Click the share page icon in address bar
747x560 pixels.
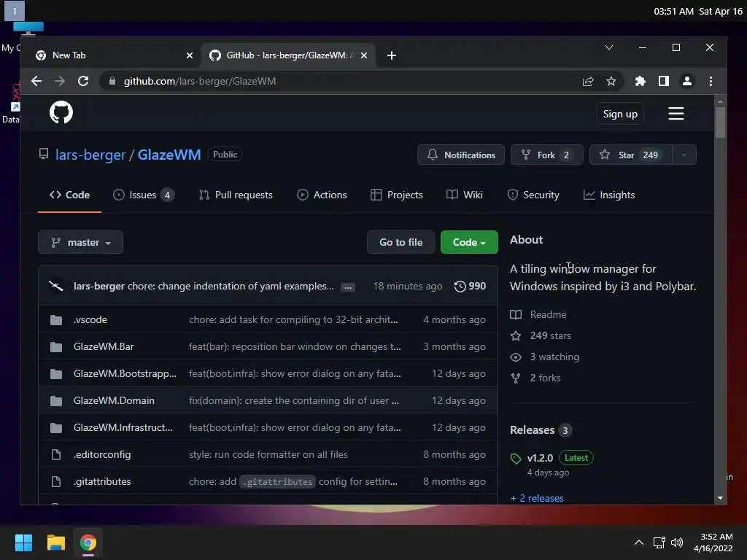588,82
